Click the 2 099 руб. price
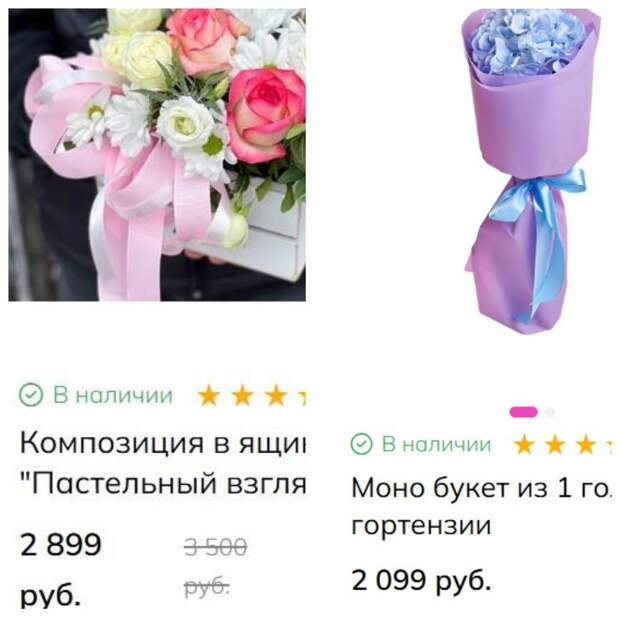 click(421, 580)
